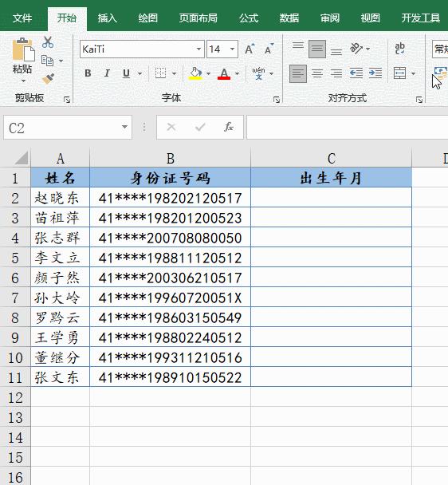448x485 pixels.
Task: Apply red font color
Action: tap(224, 73)
